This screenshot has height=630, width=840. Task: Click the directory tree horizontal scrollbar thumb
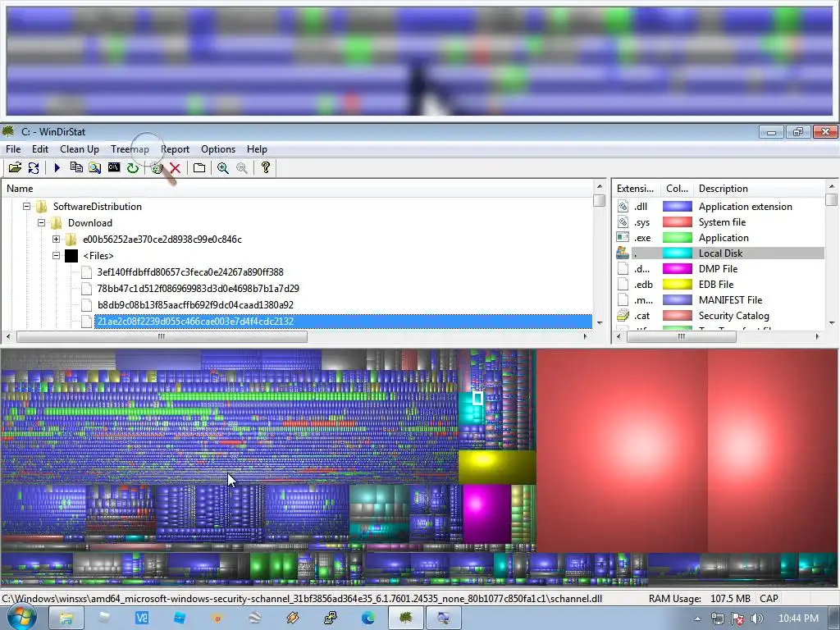162,336
